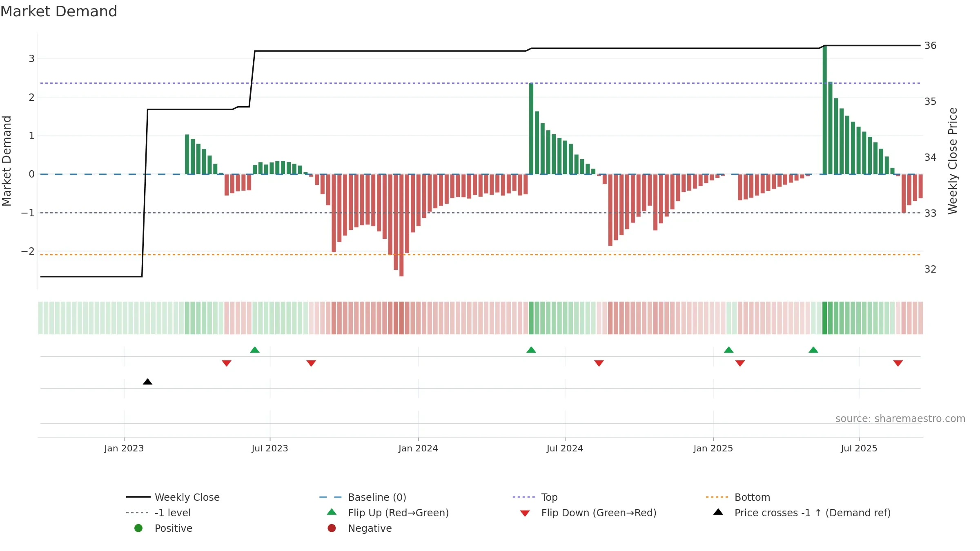The width and height of the screenshot is (980, 551).
Task: Click the −1 tick on the demand axis
Action: (28, 213)
